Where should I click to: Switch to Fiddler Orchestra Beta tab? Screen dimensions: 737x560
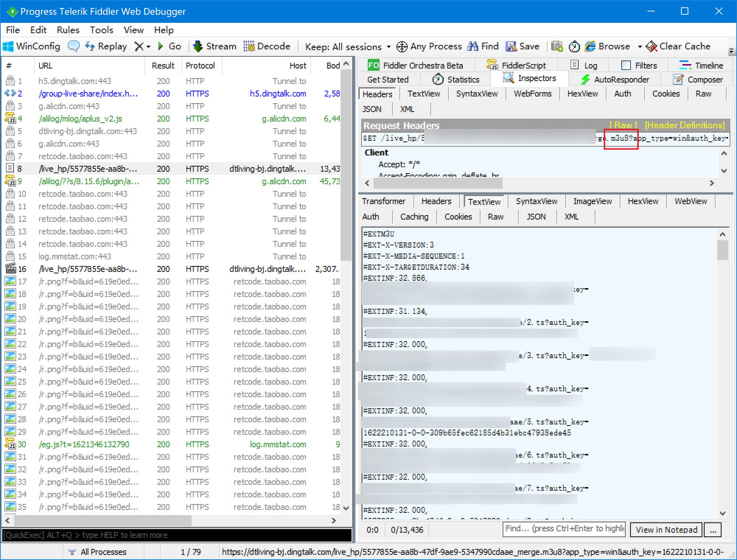coord(415,65)
